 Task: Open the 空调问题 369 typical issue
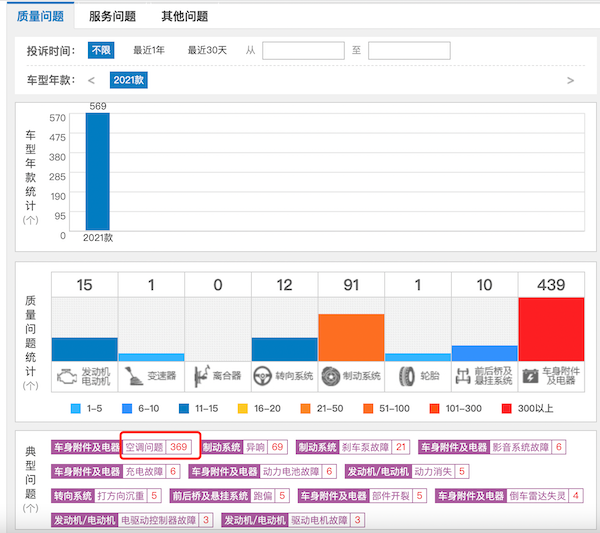tap(156, 447)
